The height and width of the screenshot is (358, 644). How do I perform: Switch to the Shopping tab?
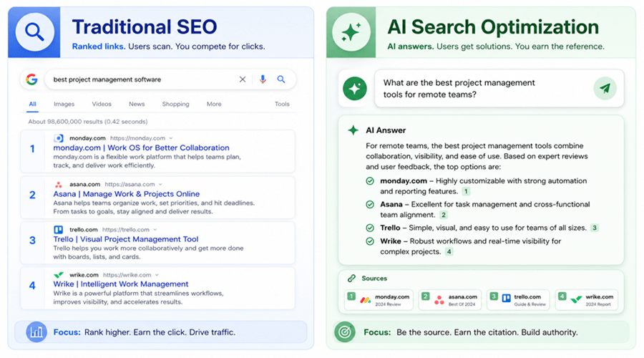tap(175, 104)
